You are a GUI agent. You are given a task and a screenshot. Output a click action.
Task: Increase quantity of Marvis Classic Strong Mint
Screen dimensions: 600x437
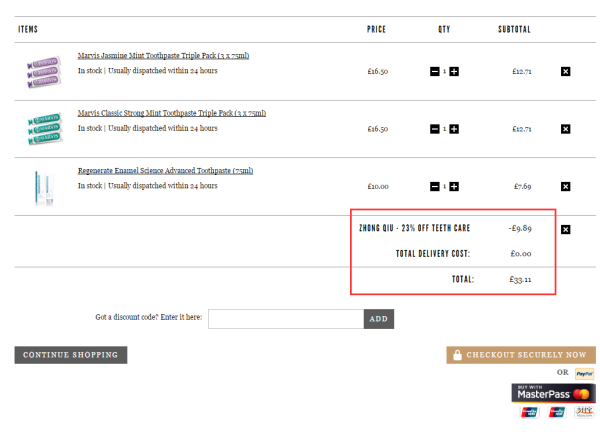[x=454, y=129]
